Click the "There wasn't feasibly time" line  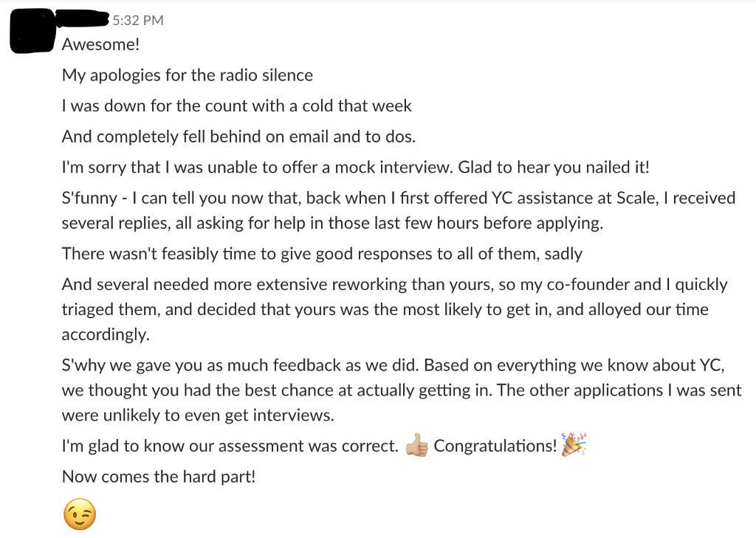click(322, 254)
